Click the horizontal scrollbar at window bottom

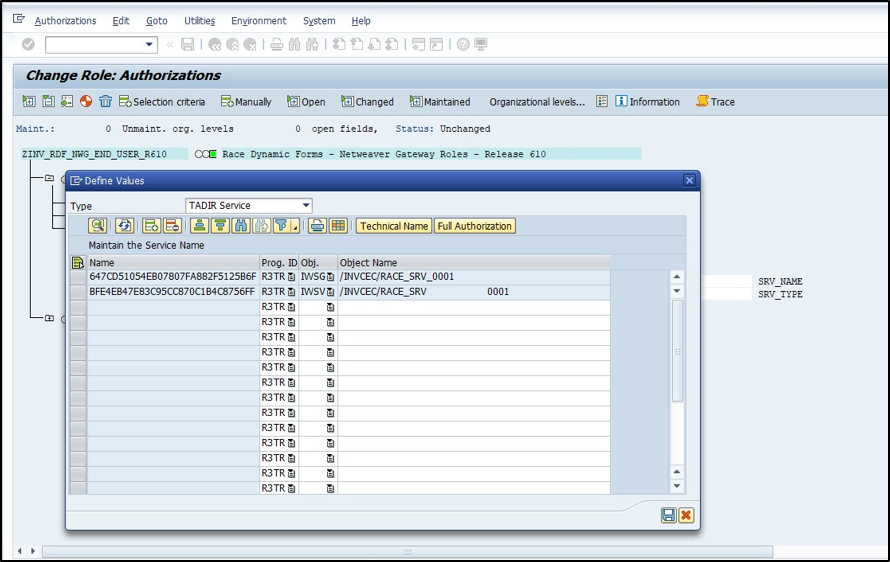coord(407,551)
